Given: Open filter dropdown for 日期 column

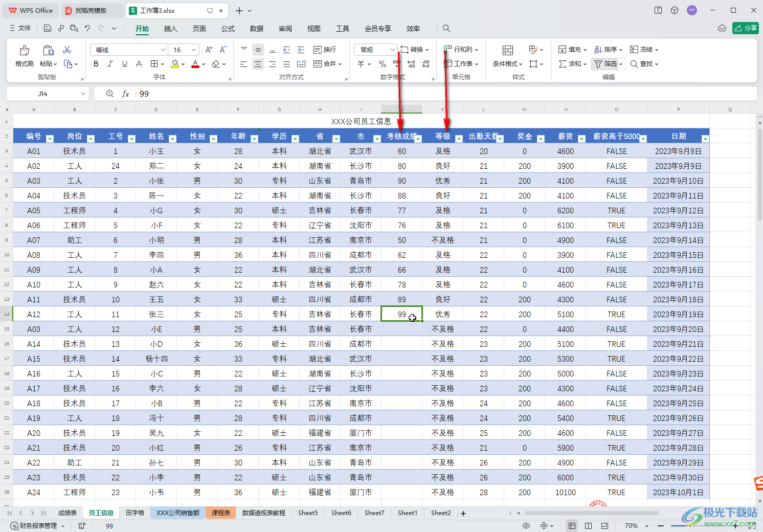Looking at the screenshot, I should coord(705,139).
